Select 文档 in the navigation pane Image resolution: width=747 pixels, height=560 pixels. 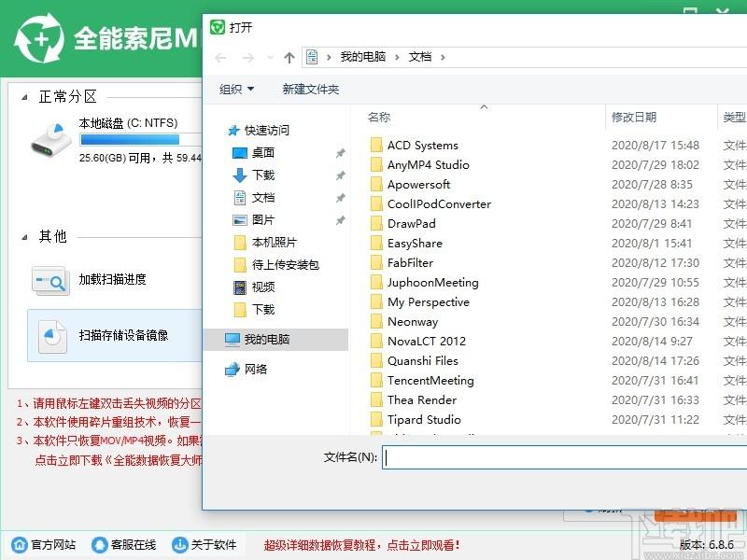(x=263, y=197)
